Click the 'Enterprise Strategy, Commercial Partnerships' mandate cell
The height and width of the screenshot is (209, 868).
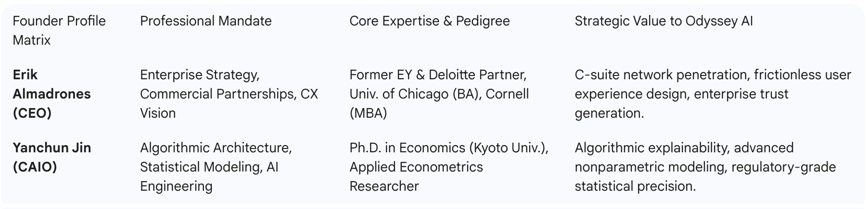pos(229,94)
